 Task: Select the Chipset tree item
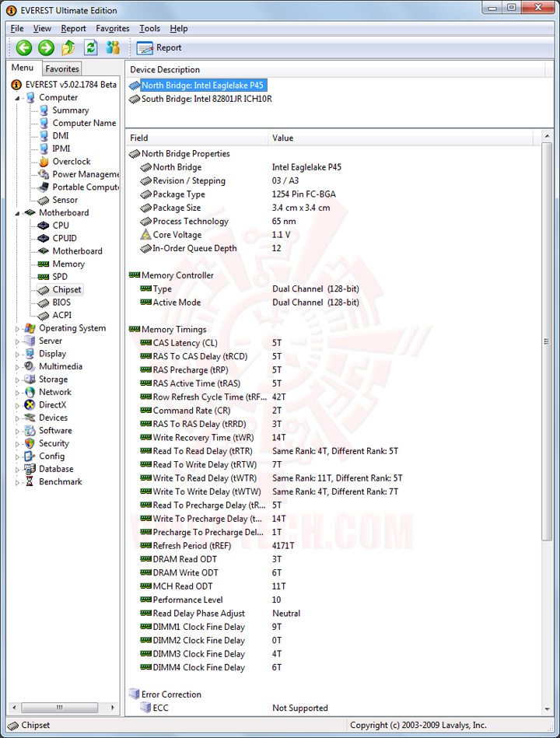coord(67,289)
